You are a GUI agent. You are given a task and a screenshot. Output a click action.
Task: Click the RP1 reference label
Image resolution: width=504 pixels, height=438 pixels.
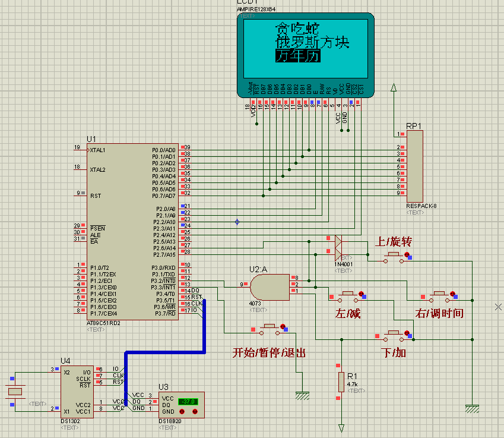(414, 126)
